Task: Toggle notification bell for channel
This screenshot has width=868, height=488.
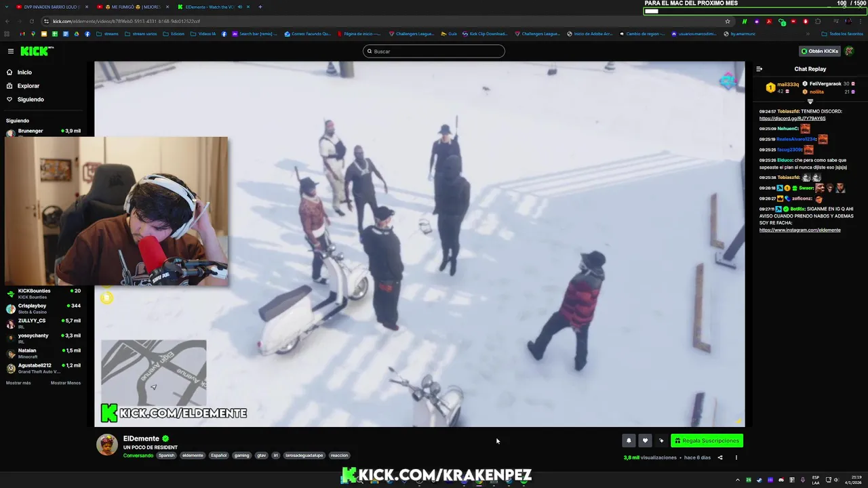Action: (x=629, y=441)
